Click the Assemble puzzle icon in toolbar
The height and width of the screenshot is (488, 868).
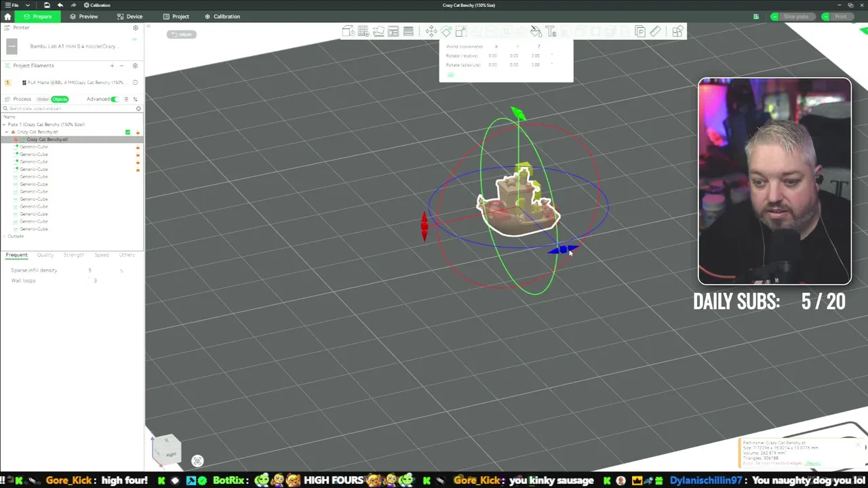tap(677, 31)
